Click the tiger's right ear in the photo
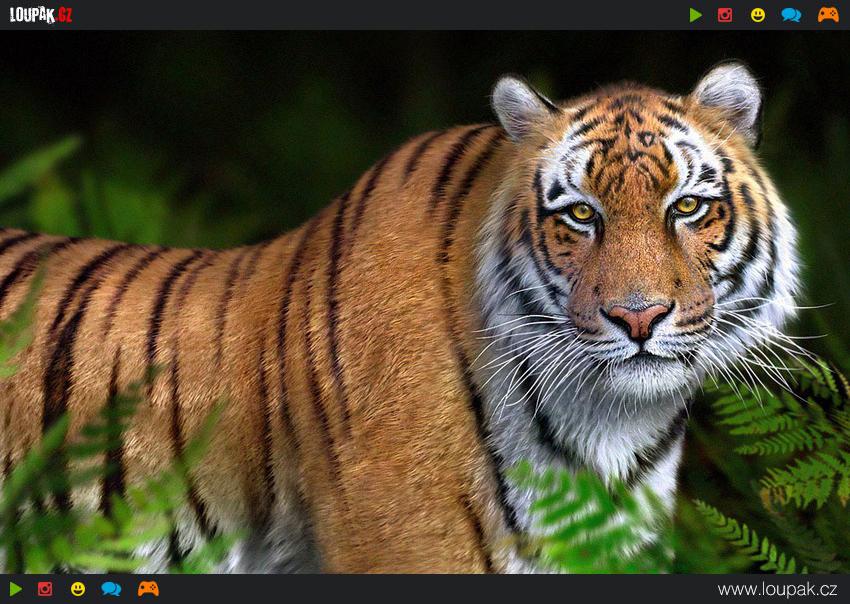Screen dimensions: 850x604 coord(728,94)
